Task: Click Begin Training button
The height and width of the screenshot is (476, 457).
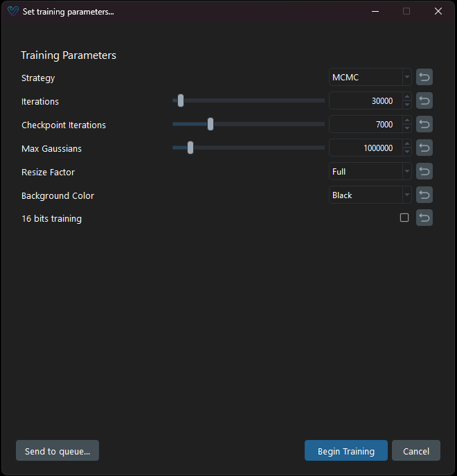Action: coord(346,451)
